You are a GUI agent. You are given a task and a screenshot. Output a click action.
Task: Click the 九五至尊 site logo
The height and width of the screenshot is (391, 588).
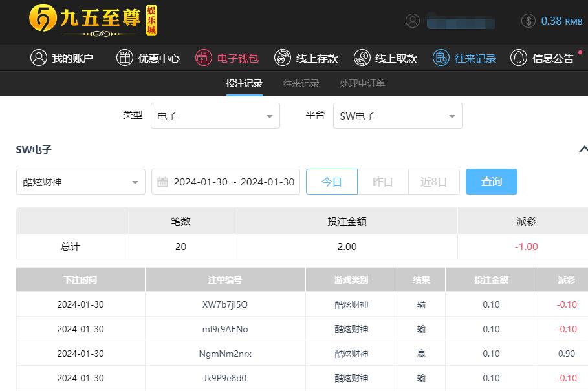point(93,21)
